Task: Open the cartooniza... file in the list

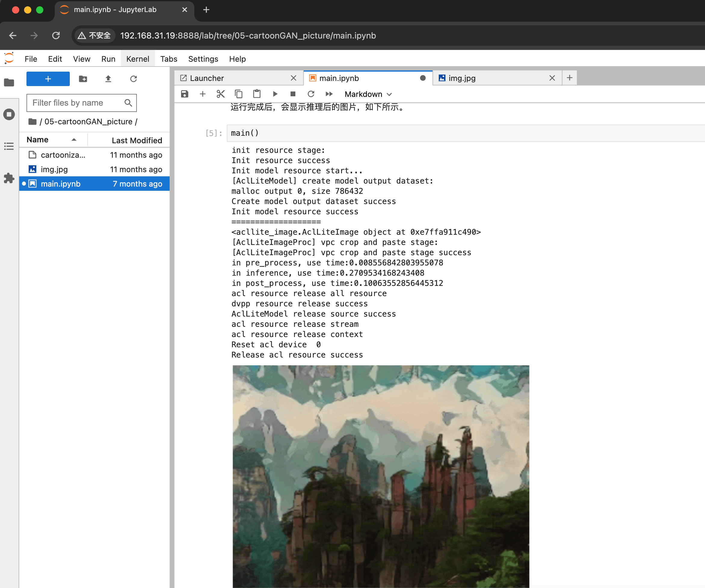Action: (x=63, y=155)
